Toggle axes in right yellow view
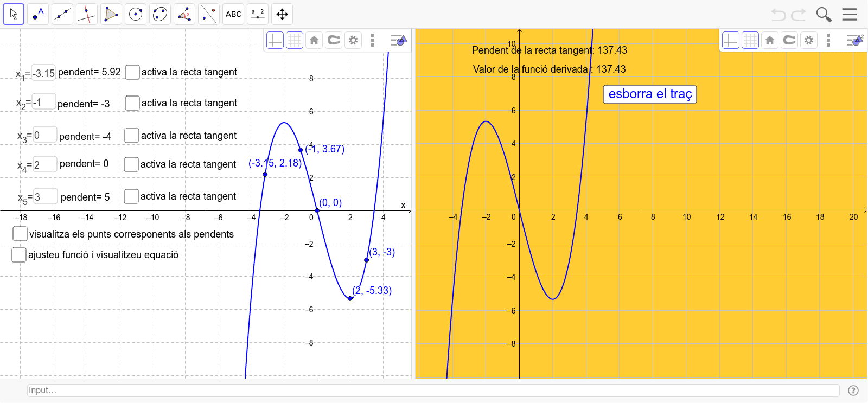Image resolution: width=868 pixels, height=403 pixels. [x=731, y=40]
